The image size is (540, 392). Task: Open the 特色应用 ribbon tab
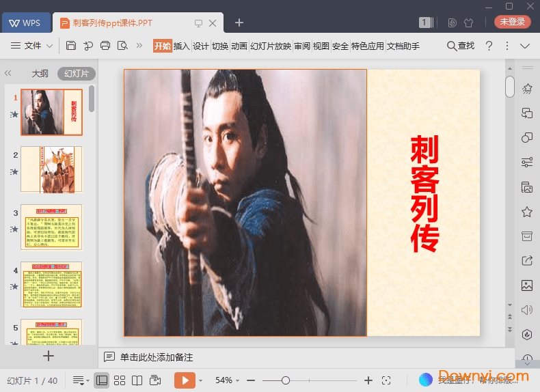pos(368,46)
